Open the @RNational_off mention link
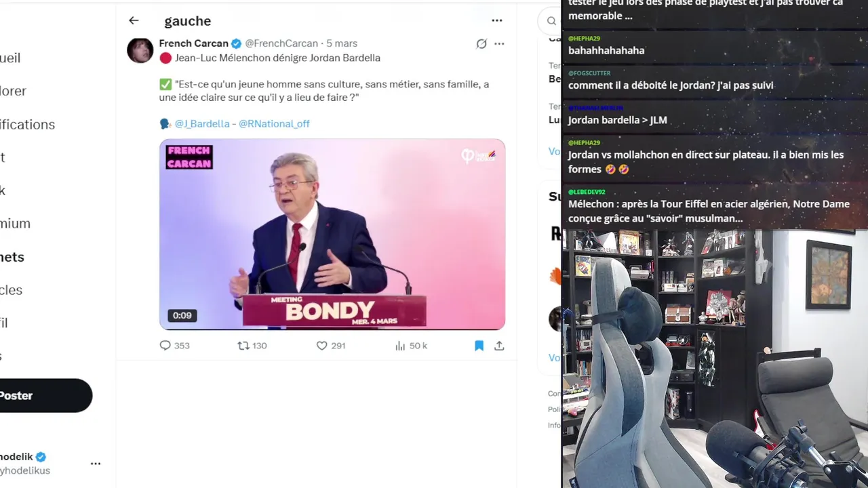This screenshot has width=868, height=488. tap(274, 124)
